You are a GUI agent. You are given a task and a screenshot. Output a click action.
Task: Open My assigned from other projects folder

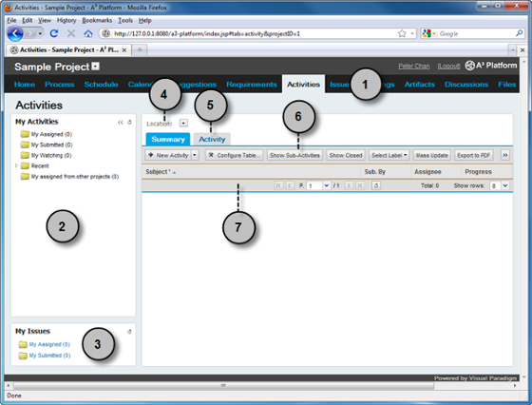click(69, 176)
